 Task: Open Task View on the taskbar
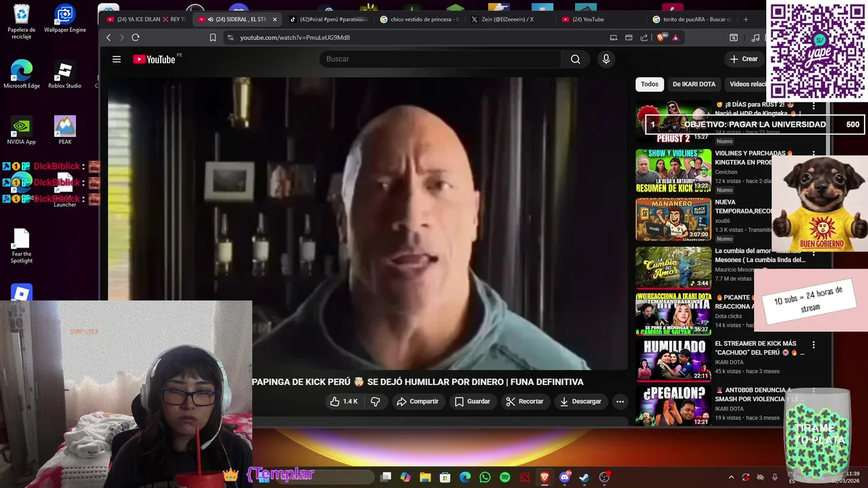tap(386, 477)
